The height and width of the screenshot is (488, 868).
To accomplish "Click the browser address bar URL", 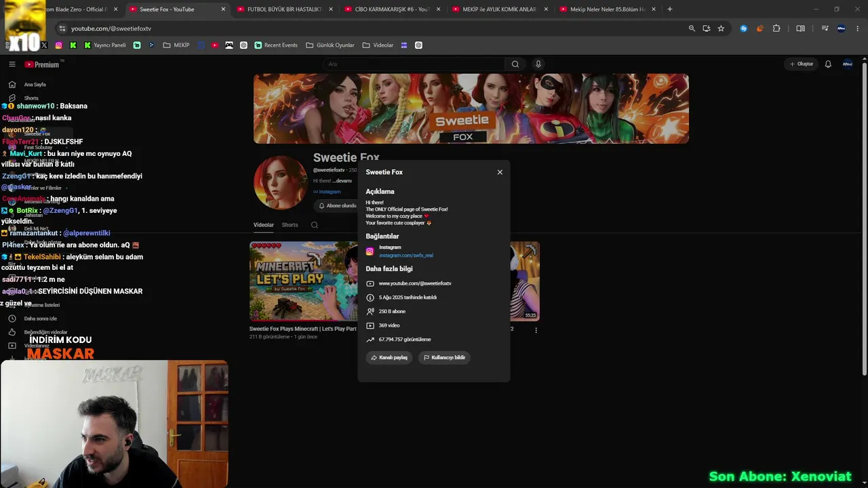I will click(x=111, y=28).
